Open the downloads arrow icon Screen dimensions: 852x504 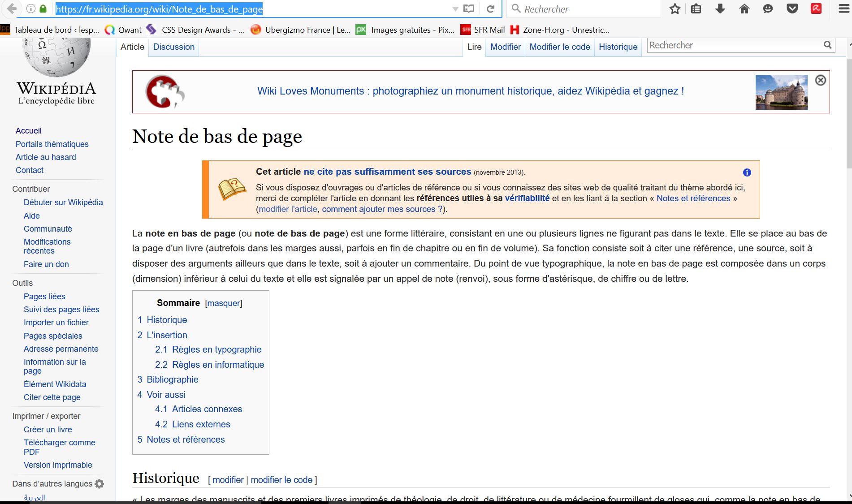pyautogui.click(x=720, y=9)
